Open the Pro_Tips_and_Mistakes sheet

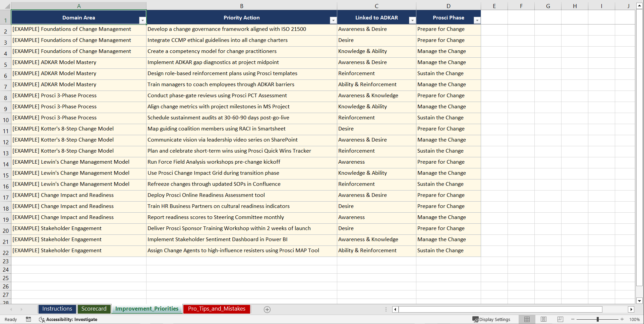(216, 309)
